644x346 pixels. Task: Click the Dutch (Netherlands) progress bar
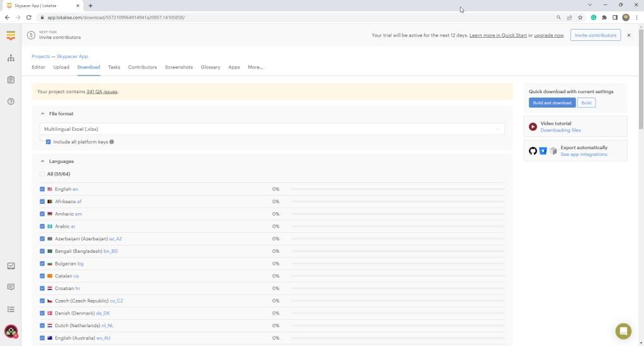pos(397,325)
